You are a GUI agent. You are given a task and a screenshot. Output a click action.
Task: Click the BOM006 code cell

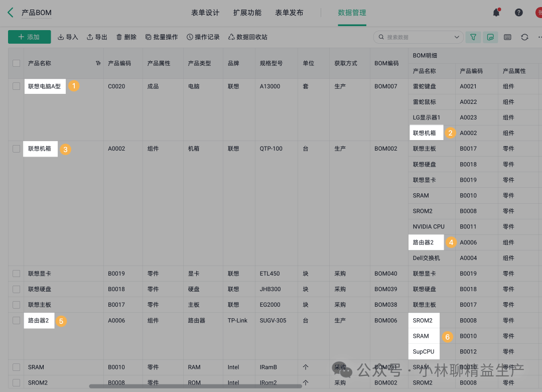coord(386,320)
